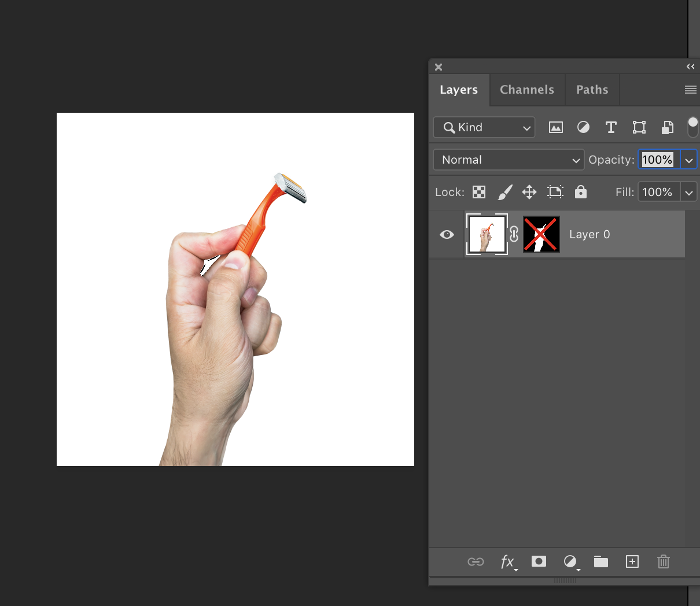Open the blending mode dropdown
Screen dimensions: 700x606
508,160
